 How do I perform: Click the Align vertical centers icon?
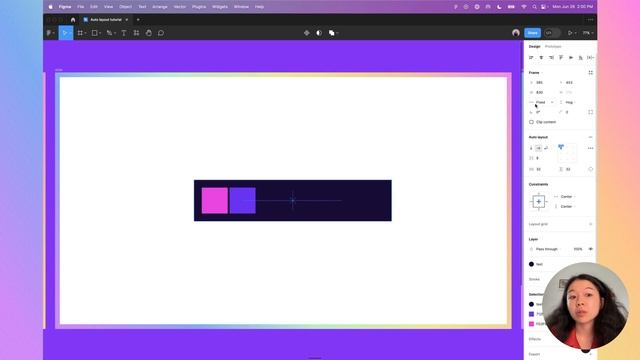(x=571, y=58)
